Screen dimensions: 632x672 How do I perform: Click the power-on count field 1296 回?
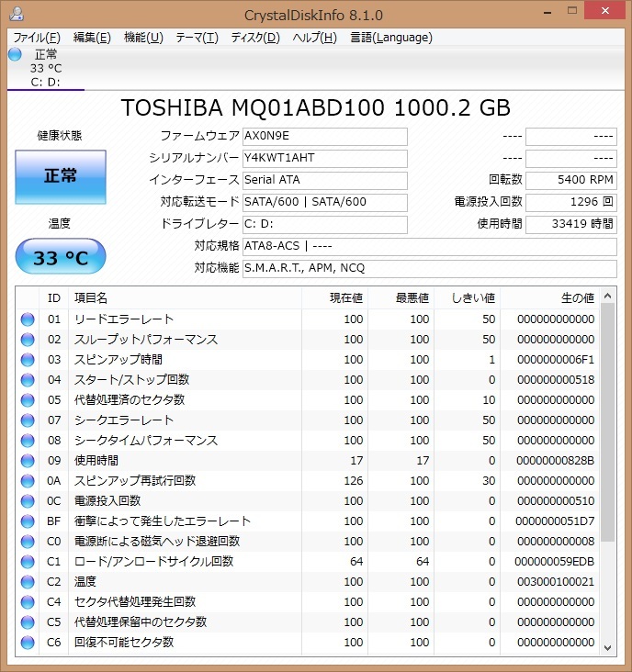coord(571,202)
